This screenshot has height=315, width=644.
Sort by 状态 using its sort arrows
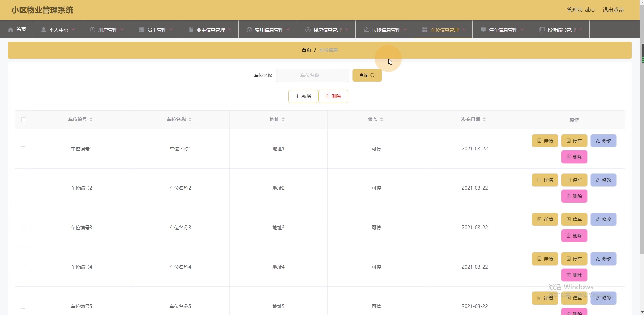(381, 119)
